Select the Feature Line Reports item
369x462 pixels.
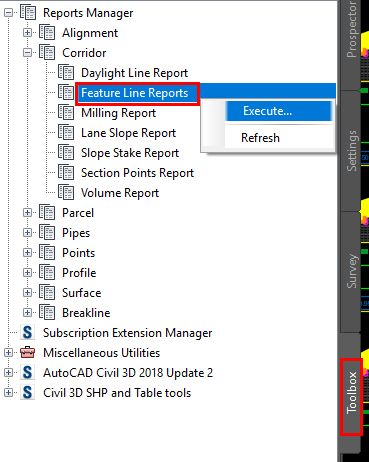[x=134, y=93]
